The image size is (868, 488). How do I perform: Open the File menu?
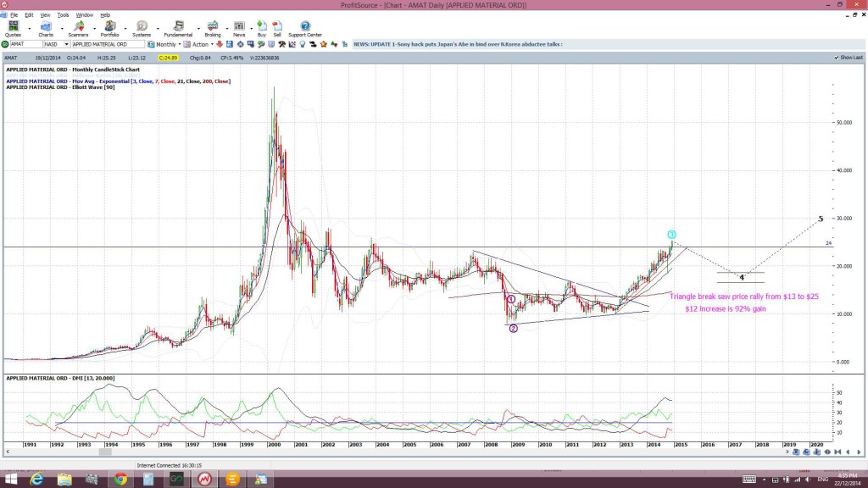14,15
